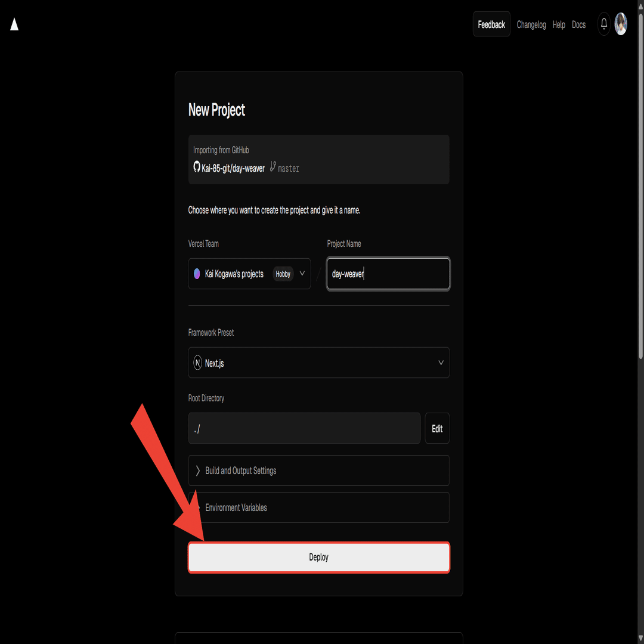The image size is (644, 644).
Task: Open the Changelog link
Action: click(x=531, y=24)
